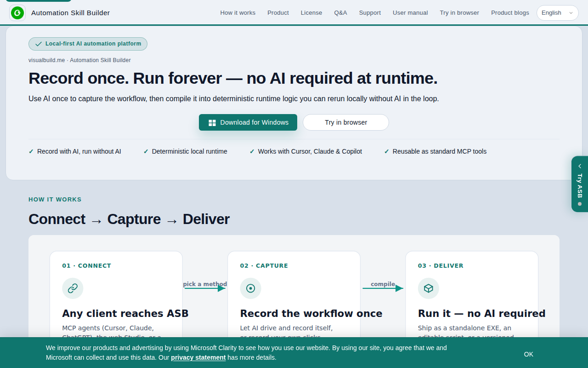
Task: Click the Automation Skill Builder site title
Action: click(x=71, y=13)
